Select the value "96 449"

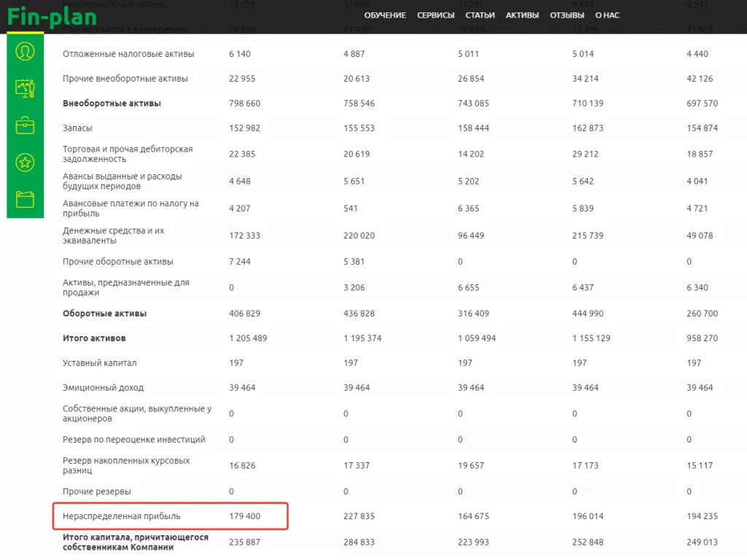click(471, 236)
